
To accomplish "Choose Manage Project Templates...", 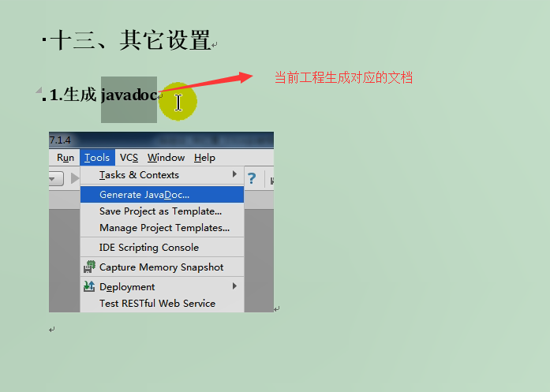I will (x=162, y=228).
